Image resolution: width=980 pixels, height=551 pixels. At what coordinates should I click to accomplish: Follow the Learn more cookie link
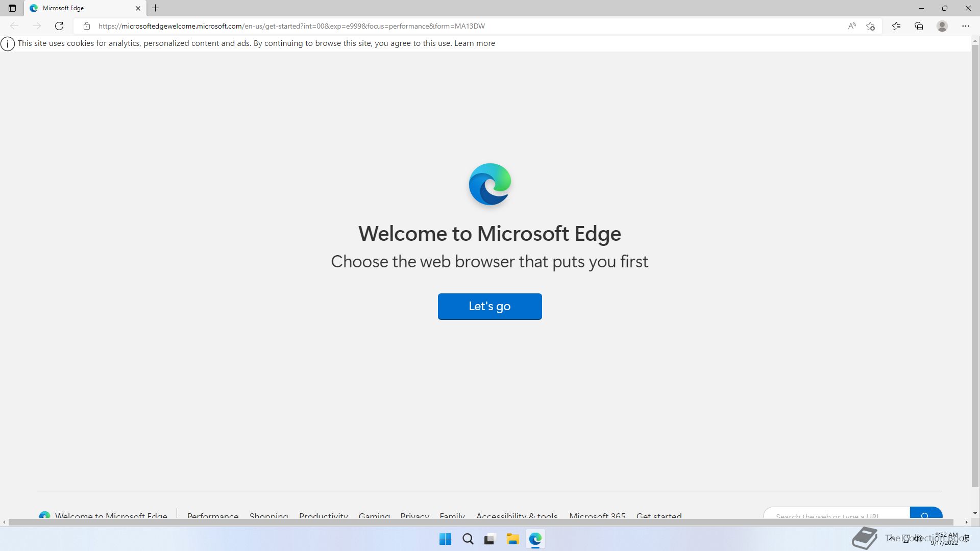click(x=474, y=43)
